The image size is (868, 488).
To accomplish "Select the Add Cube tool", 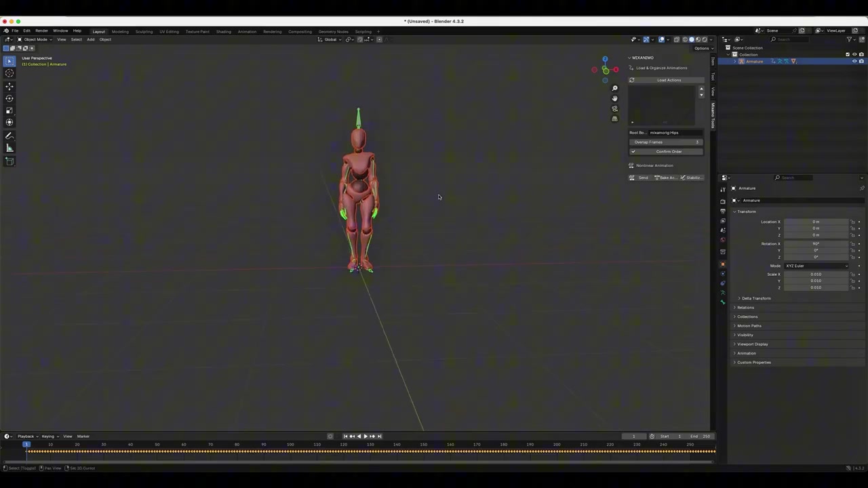I will (x=9, y=161).
